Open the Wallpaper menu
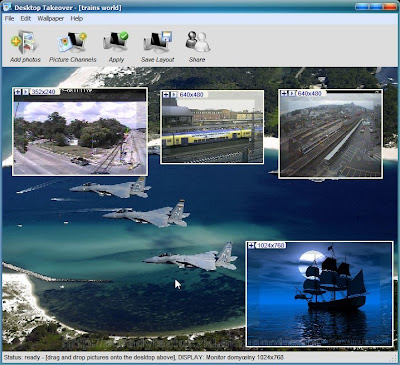Viewport: 400px width, 365px height. (x=50, y=19)
